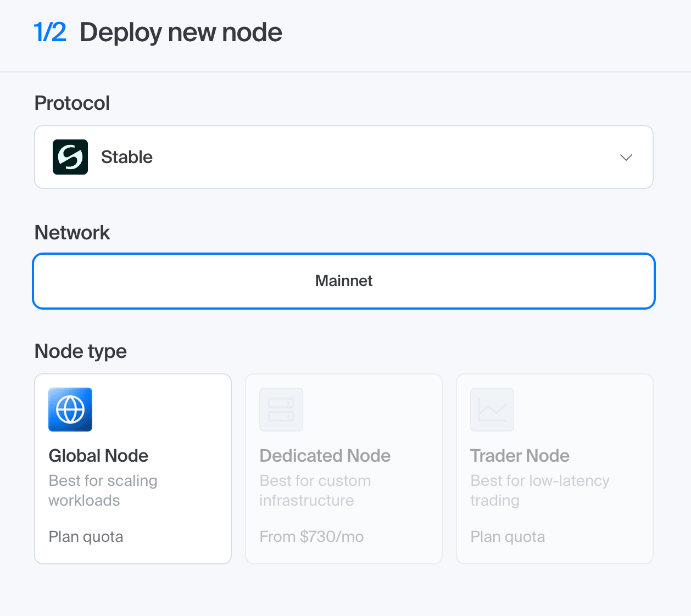Screen dimensions: 691x616
Task: Select the Mainnet network option
Action: click(344, 281)
